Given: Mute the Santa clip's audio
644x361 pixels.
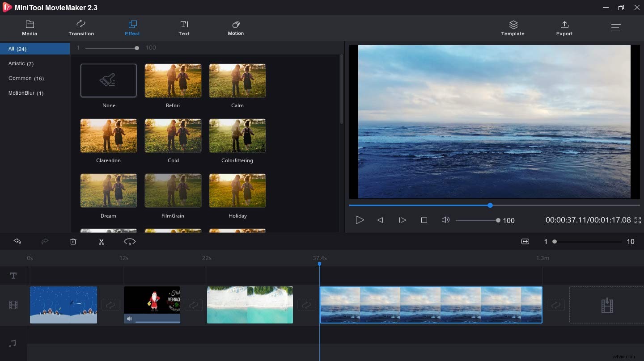Looking at the screenshot, I should pos(129,319).
